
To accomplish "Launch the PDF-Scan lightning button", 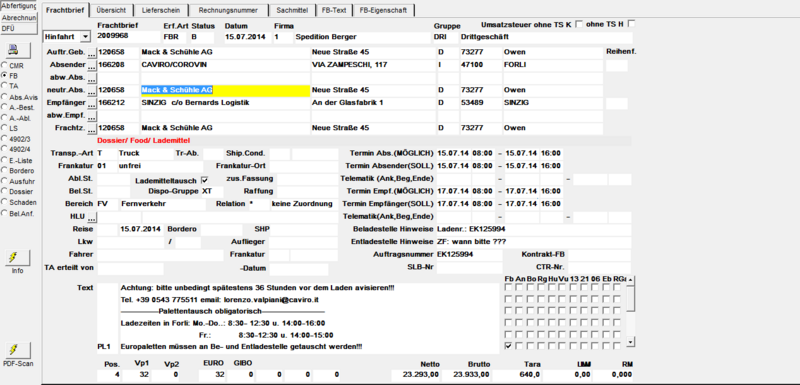I will 17,350.
